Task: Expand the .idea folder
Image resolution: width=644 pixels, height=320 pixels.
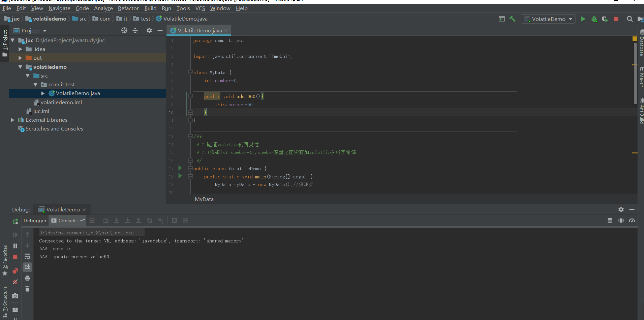Action: click(x=20, y=49)
